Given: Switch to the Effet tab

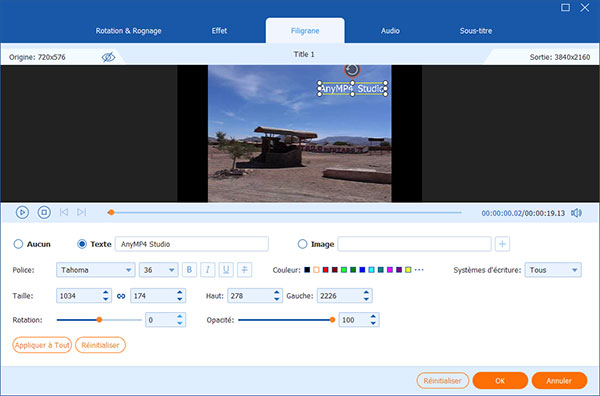Looking at the screenshot, I should [219, 31].
